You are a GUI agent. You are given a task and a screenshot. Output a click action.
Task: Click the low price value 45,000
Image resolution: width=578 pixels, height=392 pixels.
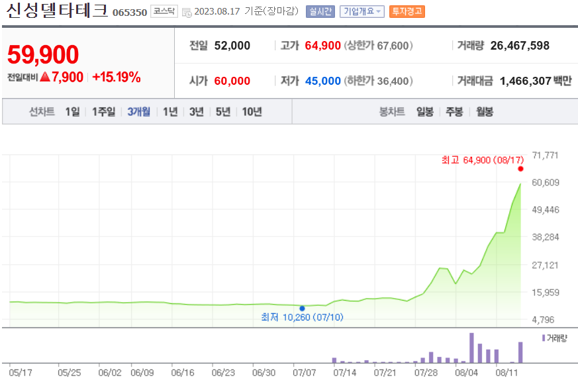(x=322, y=81)
